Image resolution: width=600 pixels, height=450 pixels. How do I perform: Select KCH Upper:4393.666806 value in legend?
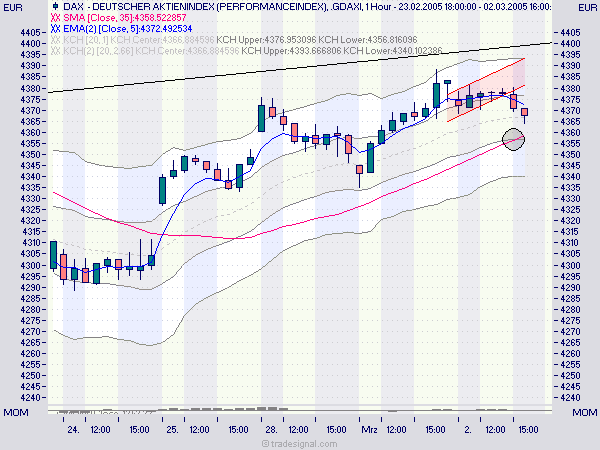(291, 51)
